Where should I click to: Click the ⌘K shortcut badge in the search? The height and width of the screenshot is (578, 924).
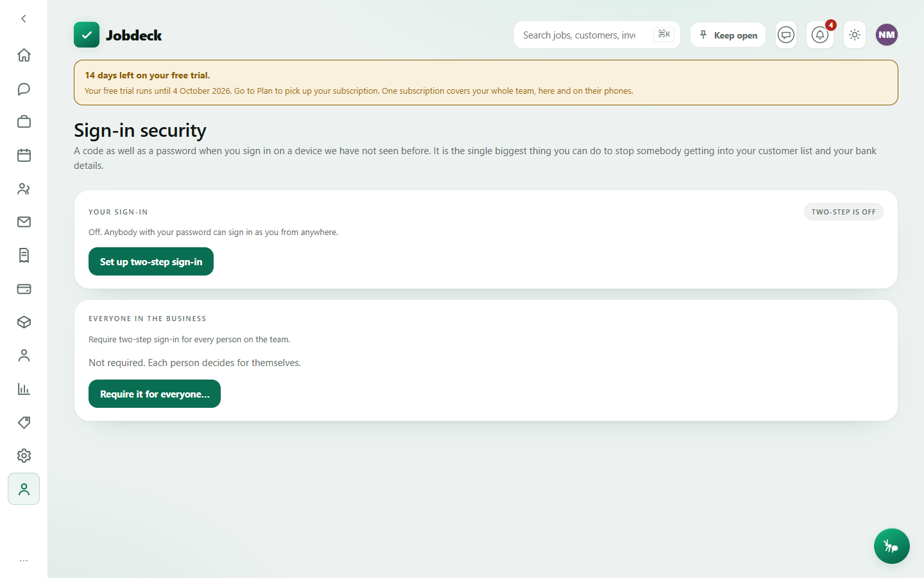[664, 34]
